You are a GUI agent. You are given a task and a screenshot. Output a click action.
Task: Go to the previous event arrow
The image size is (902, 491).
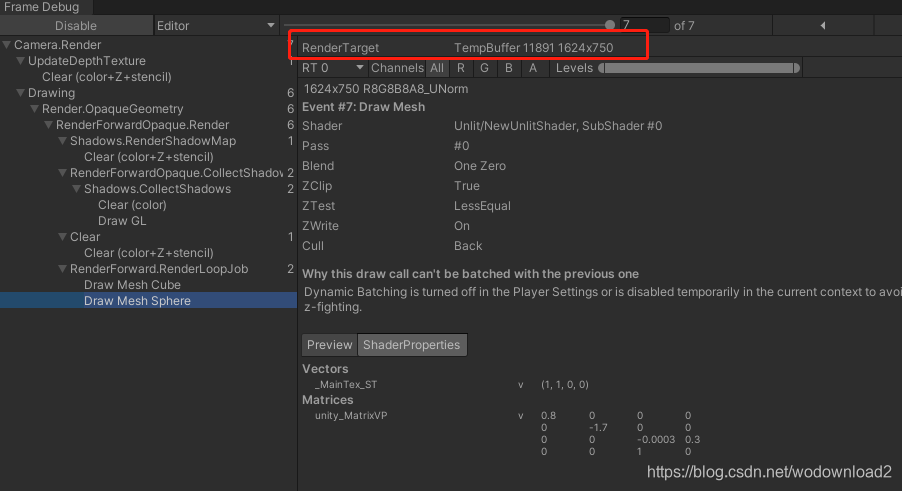click(823, 25)
